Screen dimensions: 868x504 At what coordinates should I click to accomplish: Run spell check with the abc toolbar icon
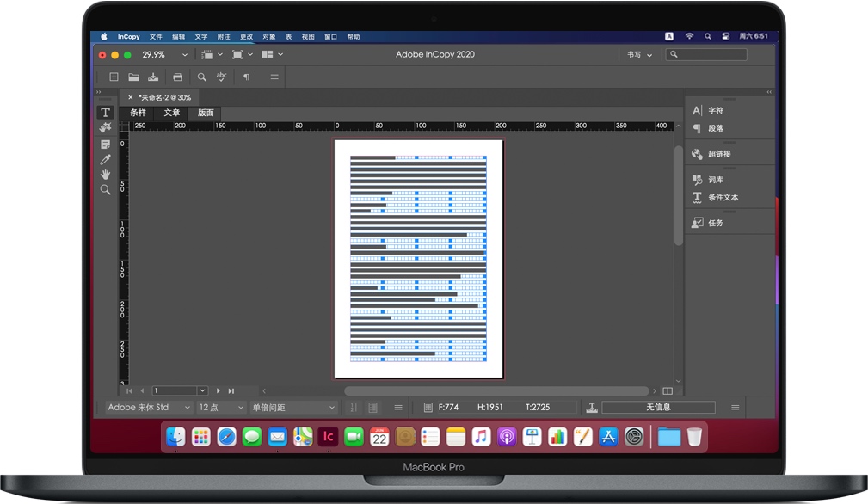[222, 77]
